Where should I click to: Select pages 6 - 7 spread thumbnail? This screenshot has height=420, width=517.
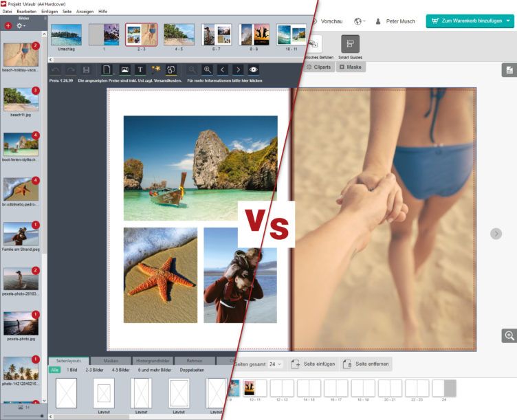tap(217, 34)
